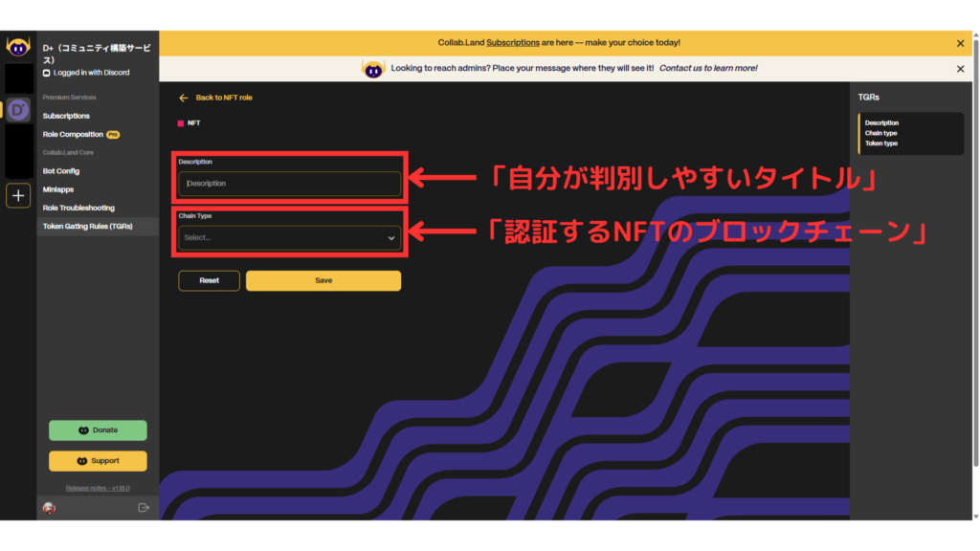
Task: Click the Support button
Action: click(x=99, y=461)
